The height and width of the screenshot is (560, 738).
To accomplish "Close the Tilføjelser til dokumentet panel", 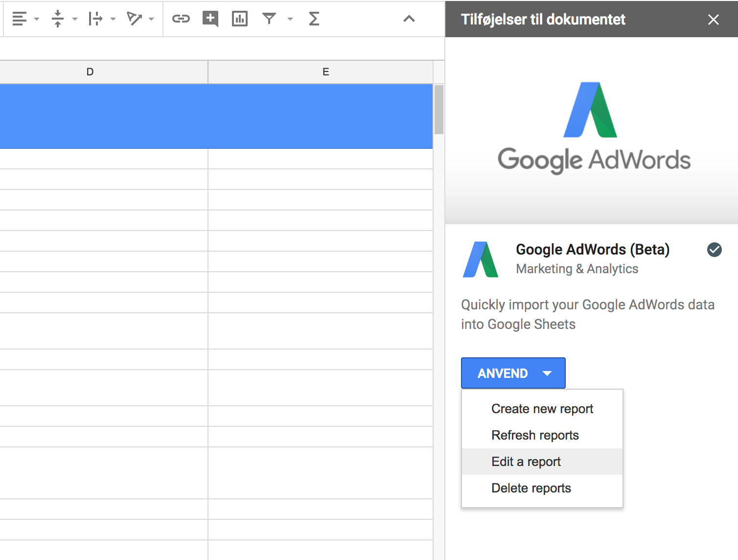I will [714, 20].
